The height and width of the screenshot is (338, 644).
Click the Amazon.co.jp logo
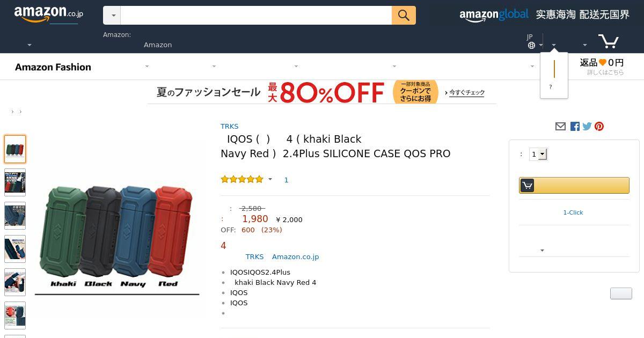click(x=48, y=14)
